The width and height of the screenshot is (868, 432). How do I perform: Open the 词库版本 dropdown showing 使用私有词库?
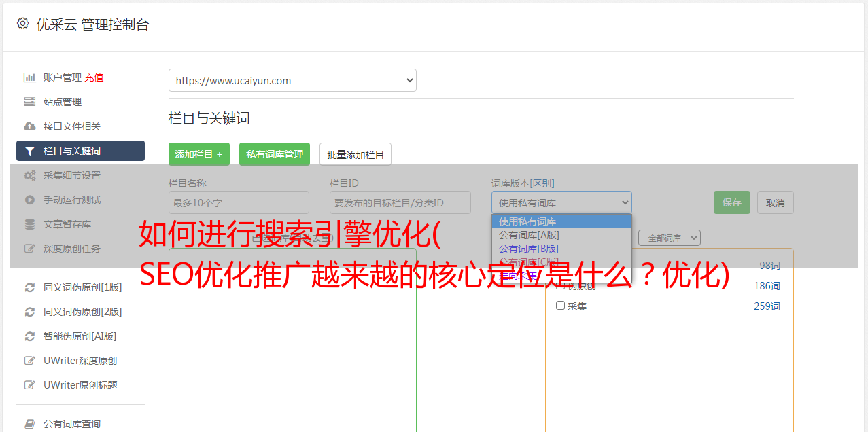(x=561, y=202)
